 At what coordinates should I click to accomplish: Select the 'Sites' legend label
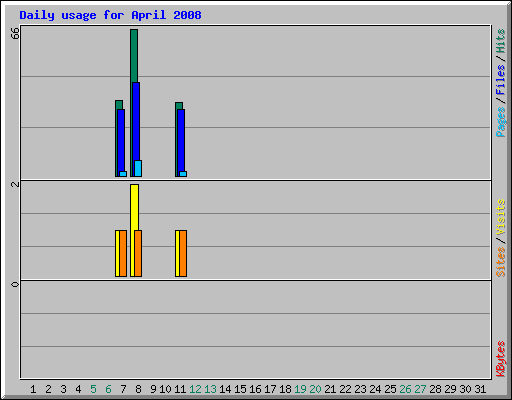coord(500,262)
